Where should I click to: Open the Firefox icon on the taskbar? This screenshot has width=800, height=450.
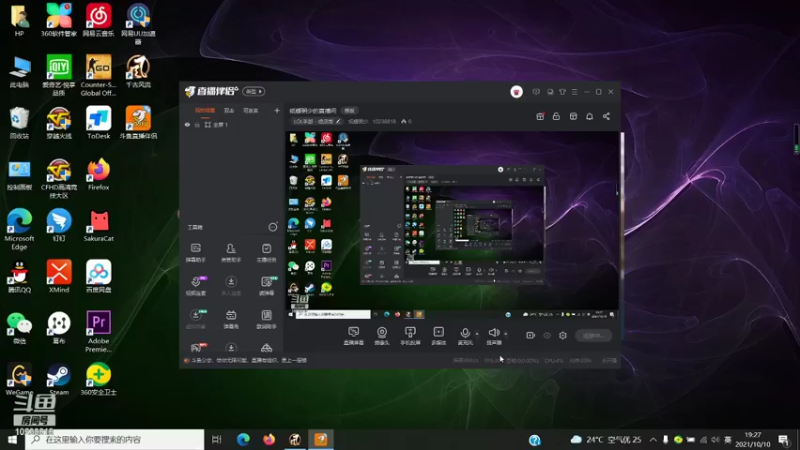[x=269, y=439]
